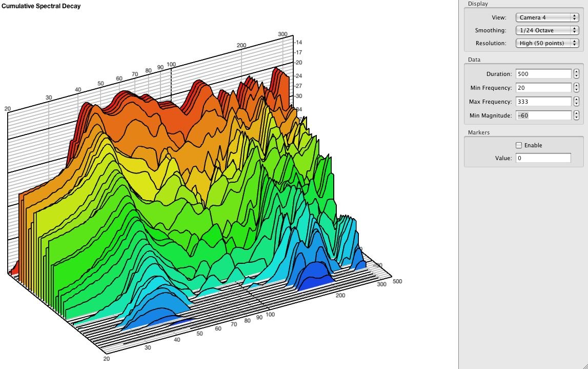Step Min Magnitude up with its arrow
588x369 pixels.
pyautogui.click(x=577, y=113)
